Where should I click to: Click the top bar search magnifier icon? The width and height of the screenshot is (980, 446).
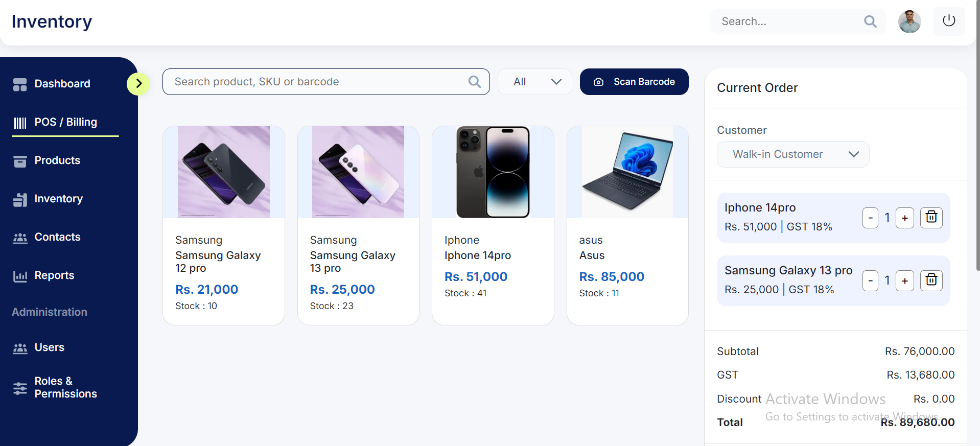[870, 21]
